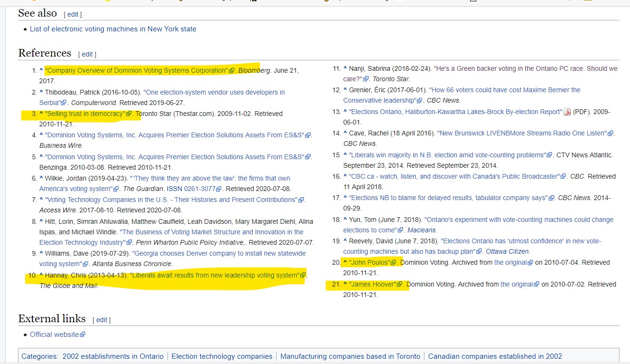Viewport: 630px width, 364px height.
Task: Open '2002 establishments in Ontario' category
Action: (x=113, y=356)
